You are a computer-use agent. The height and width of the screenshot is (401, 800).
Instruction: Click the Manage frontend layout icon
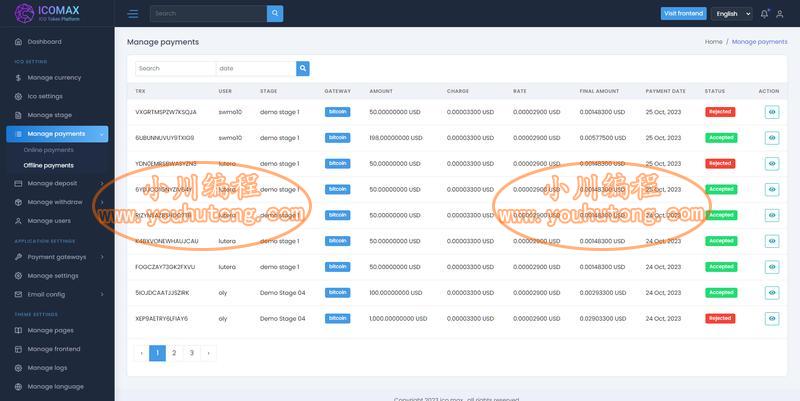click(x=18, y=349)
